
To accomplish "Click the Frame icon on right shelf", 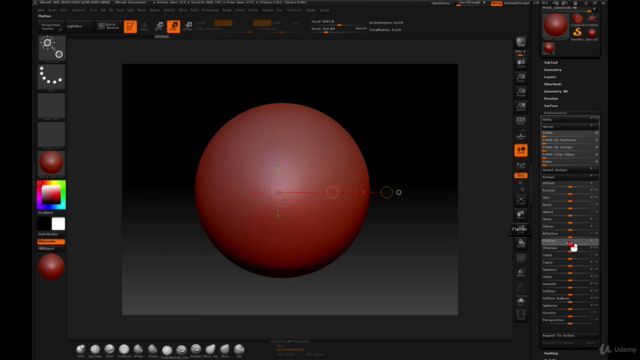I will tap(521, 200).
